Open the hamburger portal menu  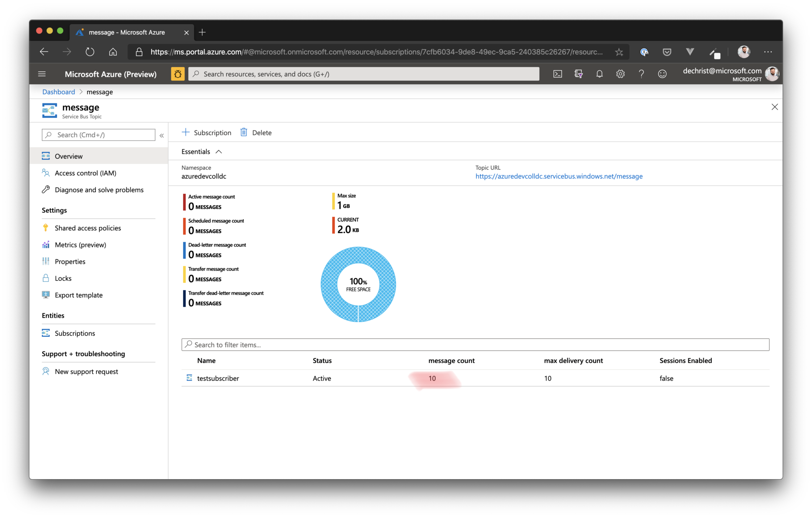tap(42, 74)
